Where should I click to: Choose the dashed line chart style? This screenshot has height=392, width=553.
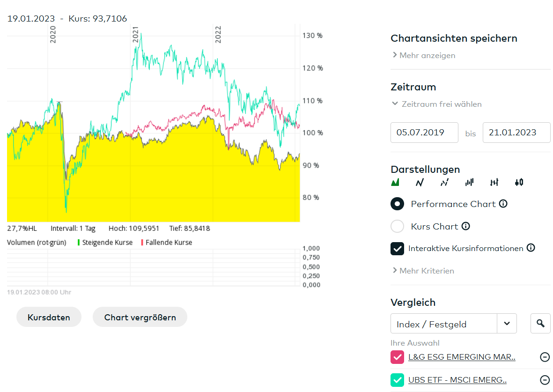(444, 182)
